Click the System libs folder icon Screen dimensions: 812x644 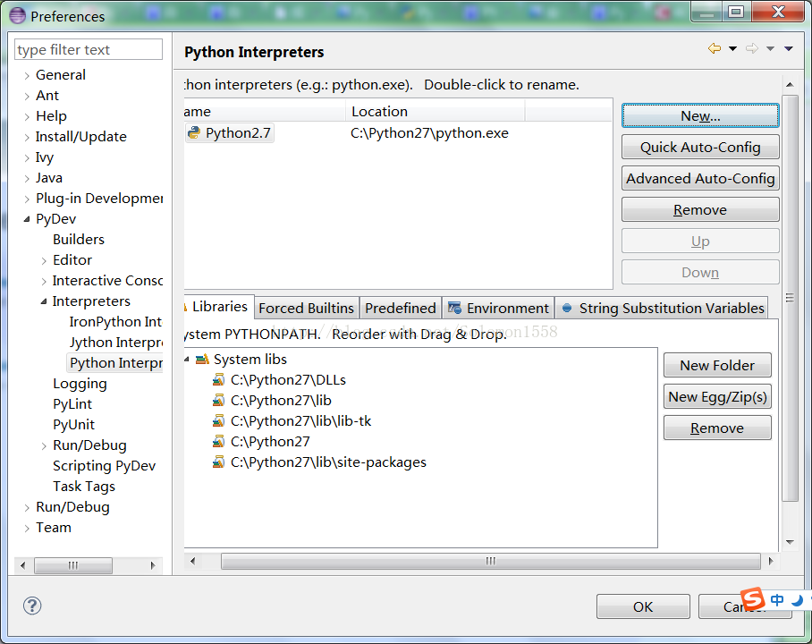pyautogui.click(x=202, y=359)
